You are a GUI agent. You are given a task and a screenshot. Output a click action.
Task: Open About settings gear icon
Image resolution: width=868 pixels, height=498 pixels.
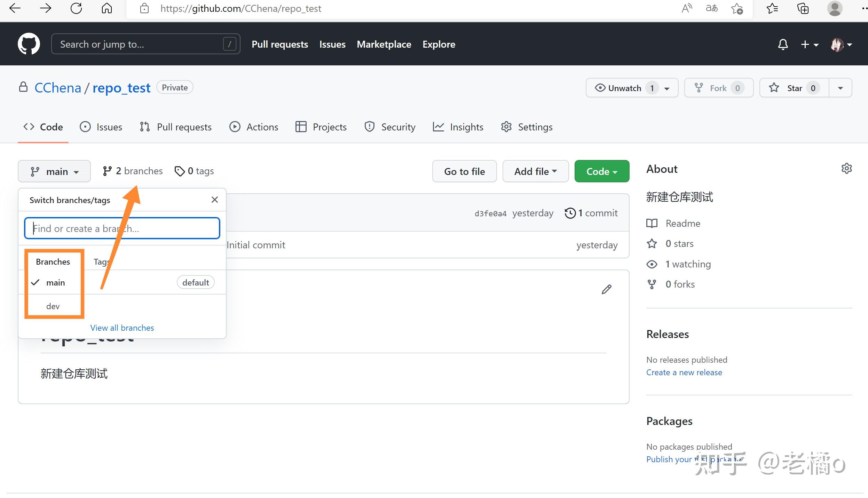[846, 168]
